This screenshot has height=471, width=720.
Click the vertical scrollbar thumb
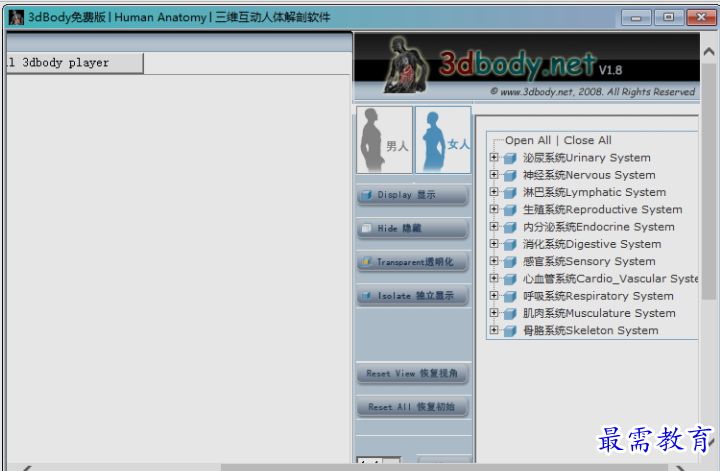(709, 182)
